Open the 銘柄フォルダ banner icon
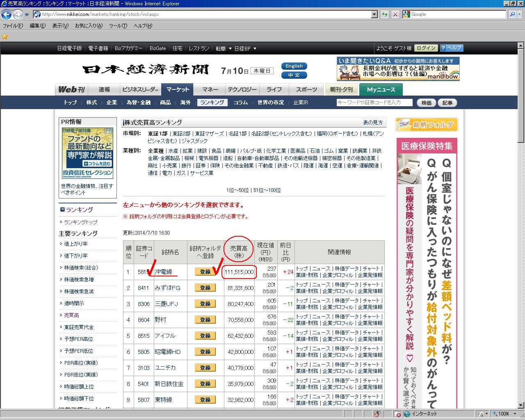 tap(427, 125)
